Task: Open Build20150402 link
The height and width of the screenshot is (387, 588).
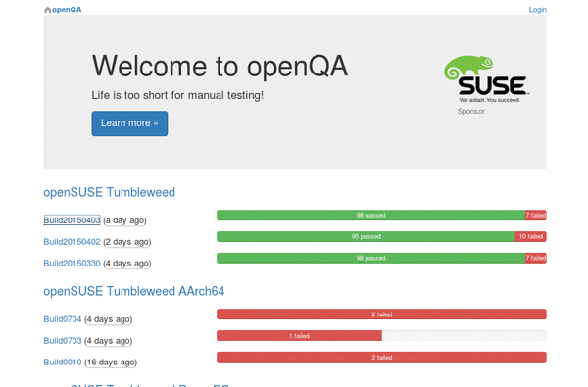Action: pyautogui.click(x=72, y=242)
